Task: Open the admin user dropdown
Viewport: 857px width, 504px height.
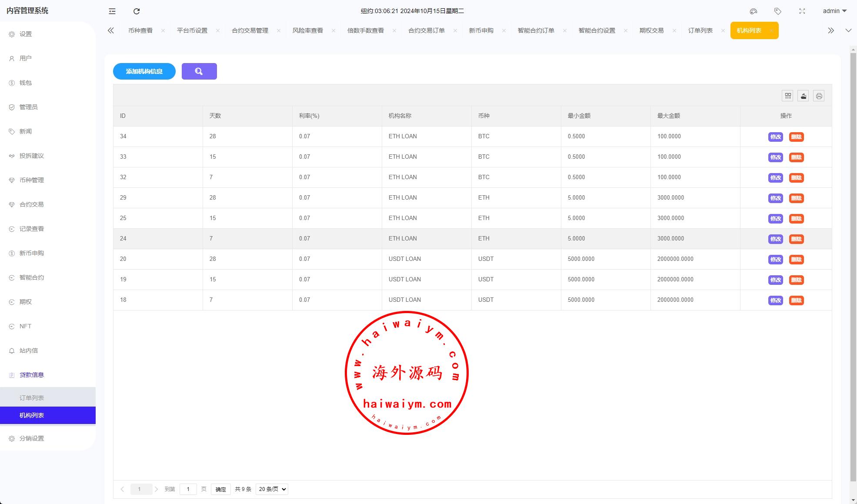Action: pos(834,11)
